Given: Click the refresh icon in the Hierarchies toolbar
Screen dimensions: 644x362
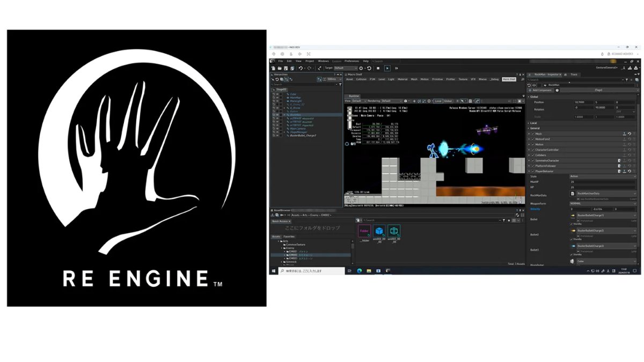Looking at the screenshot, I should point(277,79).
